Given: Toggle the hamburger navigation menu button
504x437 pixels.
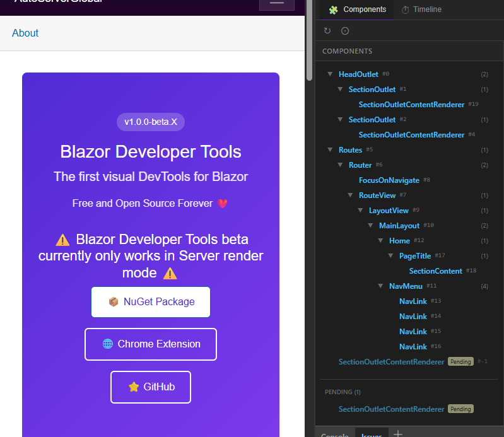Looking at the screenshot, I should coord(277,4).
